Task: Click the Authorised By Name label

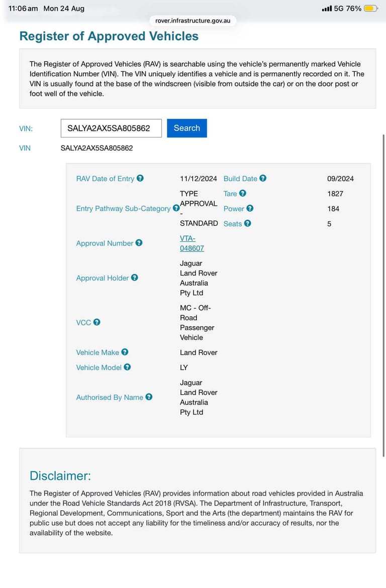Action: coord(110,397)
